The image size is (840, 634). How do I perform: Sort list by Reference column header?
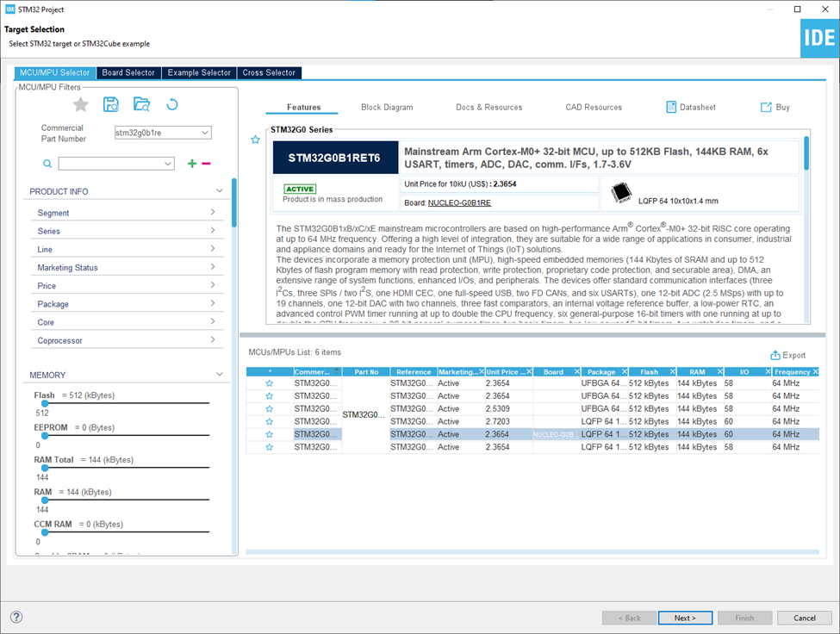(x=413, y=371)
